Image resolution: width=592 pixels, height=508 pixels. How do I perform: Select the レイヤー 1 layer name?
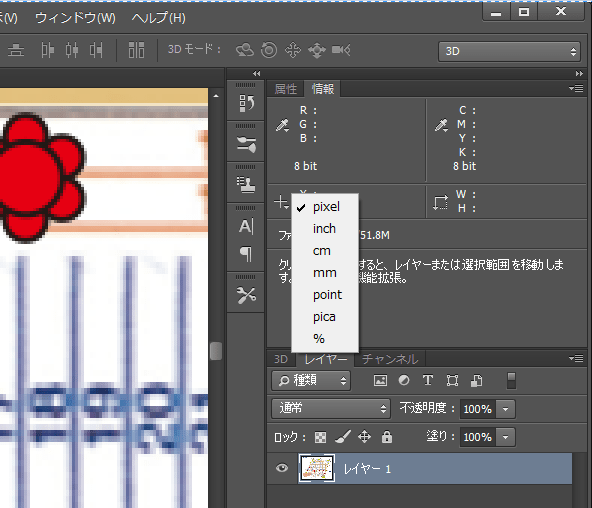tap(367, 469)
